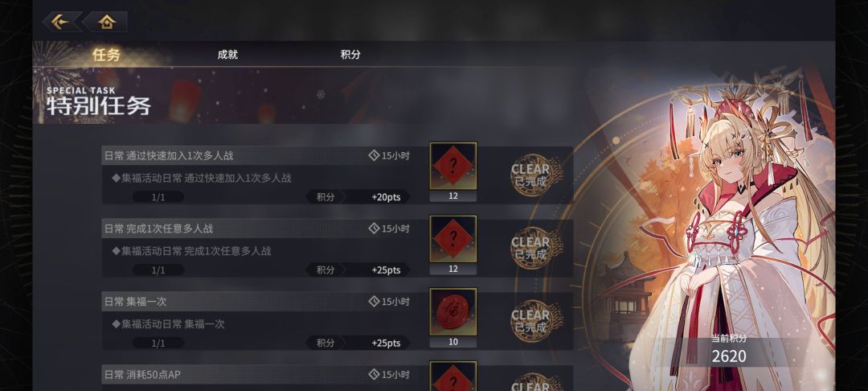Tap mystery reward icon for 消耗50点AP task
The height and width of the screenshot is (391, 868).
[452, 377]
